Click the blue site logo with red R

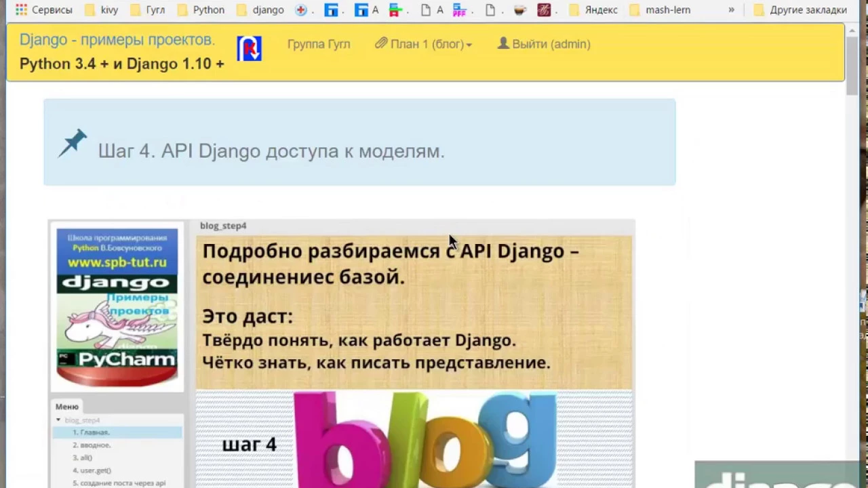tap(249, 48)
